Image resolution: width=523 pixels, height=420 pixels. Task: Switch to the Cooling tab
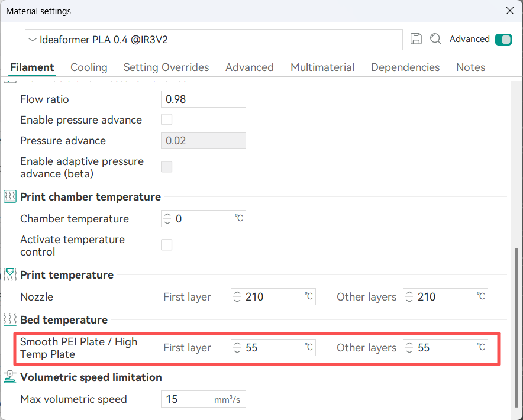(89, 67)
